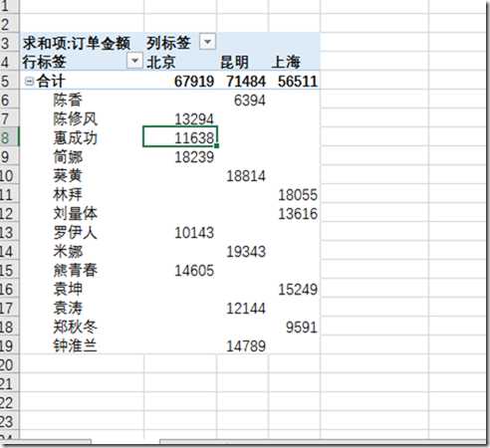Screen dimensions: 490x448
Task: Click value 9591 for 郑秋冬
Action: click(302, 328)
